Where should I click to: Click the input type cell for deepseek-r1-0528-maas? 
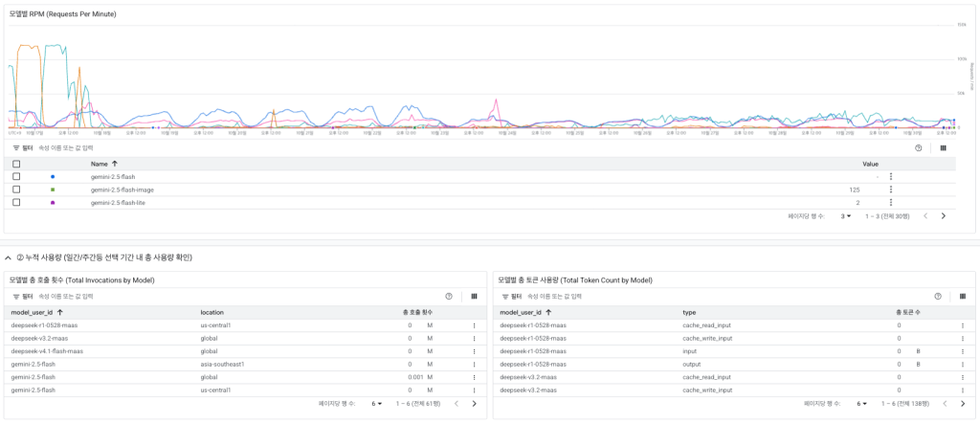(x=689, y=351)
